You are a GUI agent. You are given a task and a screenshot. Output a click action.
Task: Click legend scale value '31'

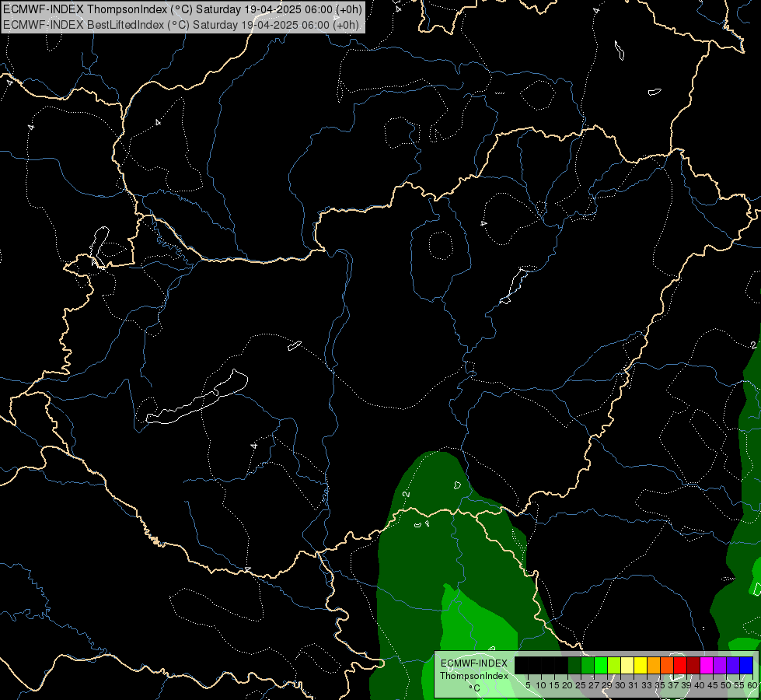[634, 685]
